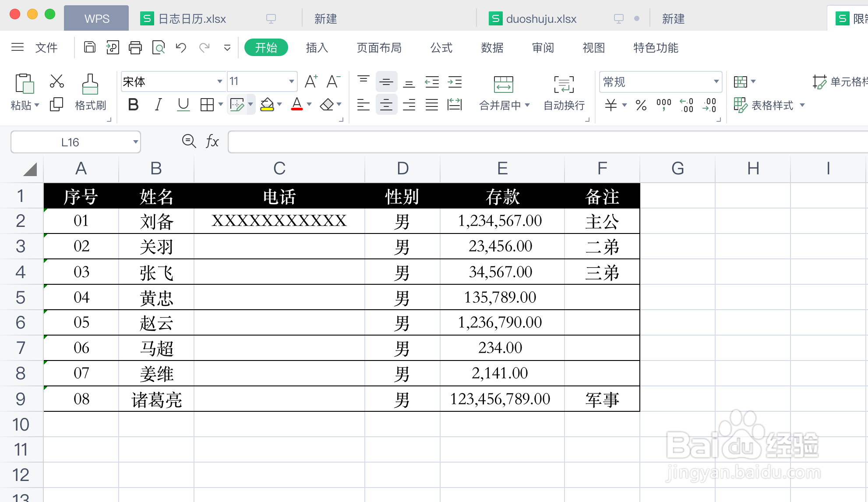The width and height of the screenshot is (868, 502).
Task: Click the eraser clear format icon
Action: click(327, 105)
